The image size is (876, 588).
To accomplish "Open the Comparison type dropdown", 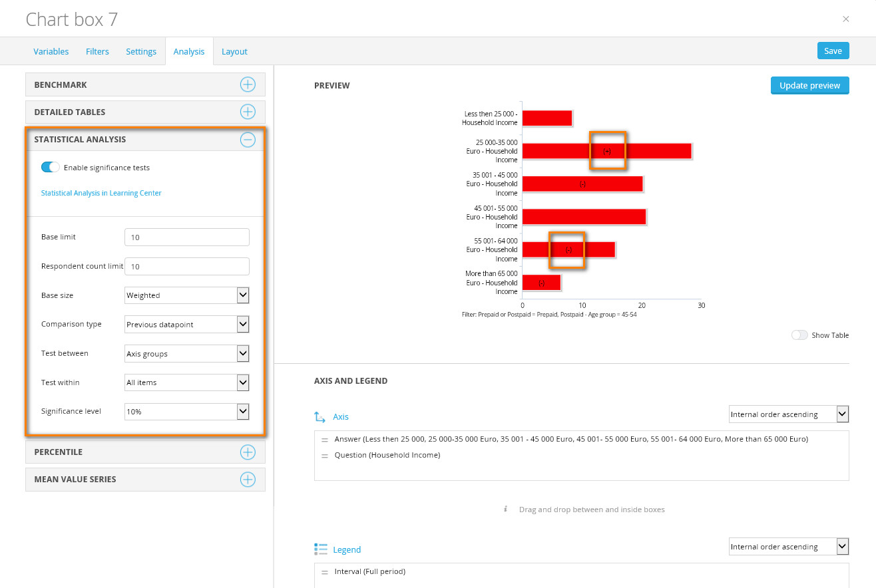I will tap(187, 325).
